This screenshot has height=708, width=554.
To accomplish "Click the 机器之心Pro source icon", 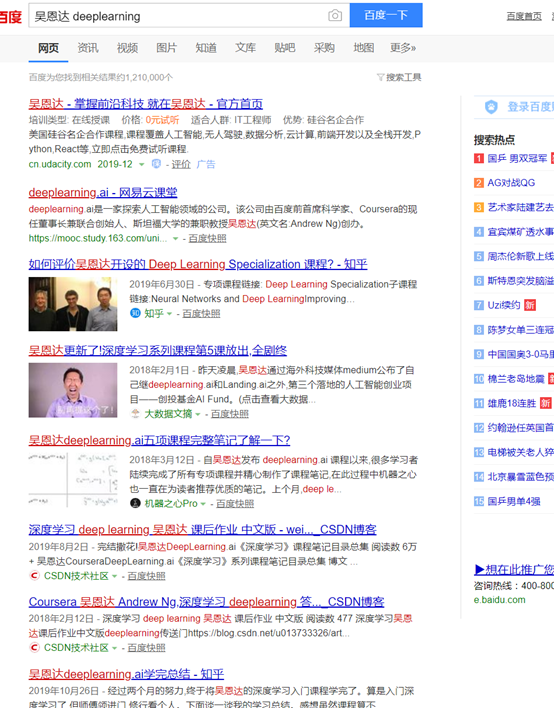I will point(135,503).
